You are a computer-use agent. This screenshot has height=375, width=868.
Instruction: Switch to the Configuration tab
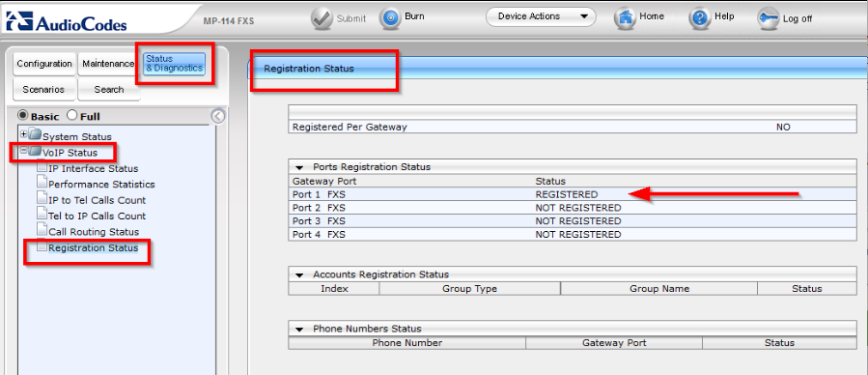(44, 64)
